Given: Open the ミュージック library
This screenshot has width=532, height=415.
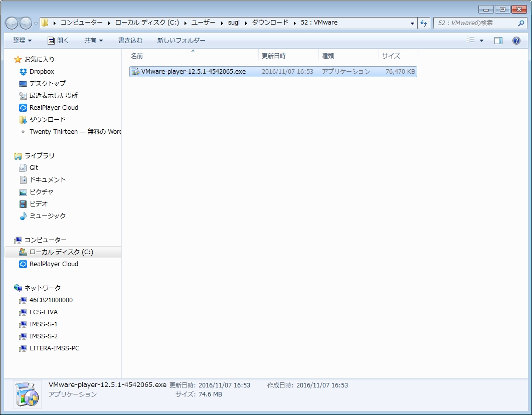Looking at the screenshot, I should point(47,216).
